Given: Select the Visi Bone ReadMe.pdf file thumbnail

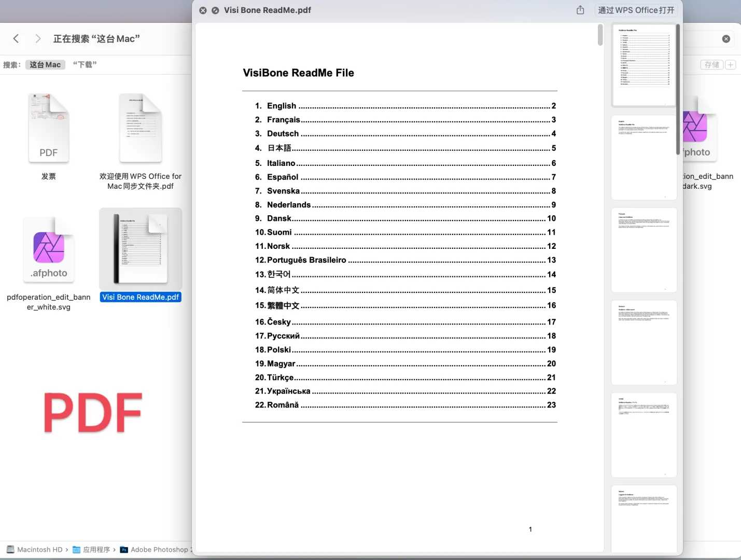Looking at the screenshot, I should 141,249.
